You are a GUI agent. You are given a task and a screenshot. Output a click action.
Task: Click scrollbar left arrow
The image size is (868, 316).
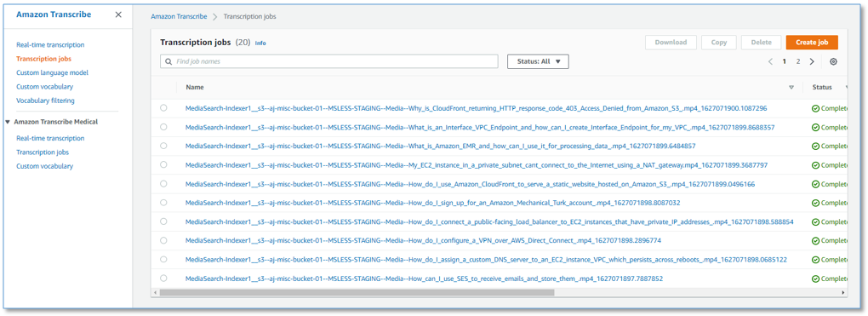[x=156, y=292]
